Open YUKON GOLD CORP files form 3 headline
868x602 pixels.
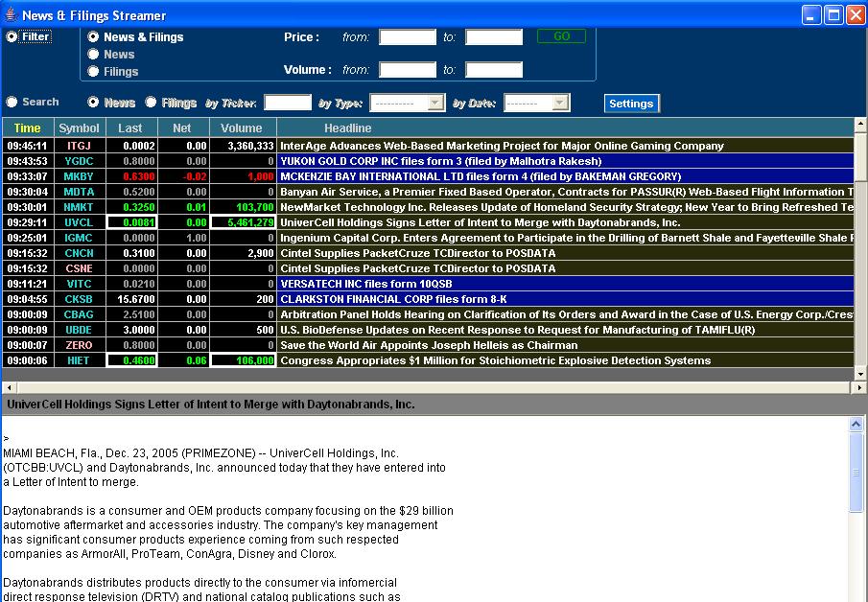coord(565,161)
